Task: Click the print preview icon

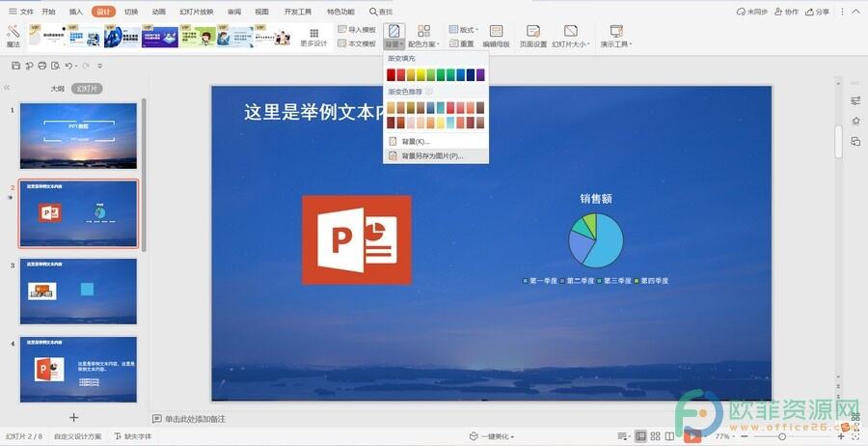Action: [x=55, y=66]
